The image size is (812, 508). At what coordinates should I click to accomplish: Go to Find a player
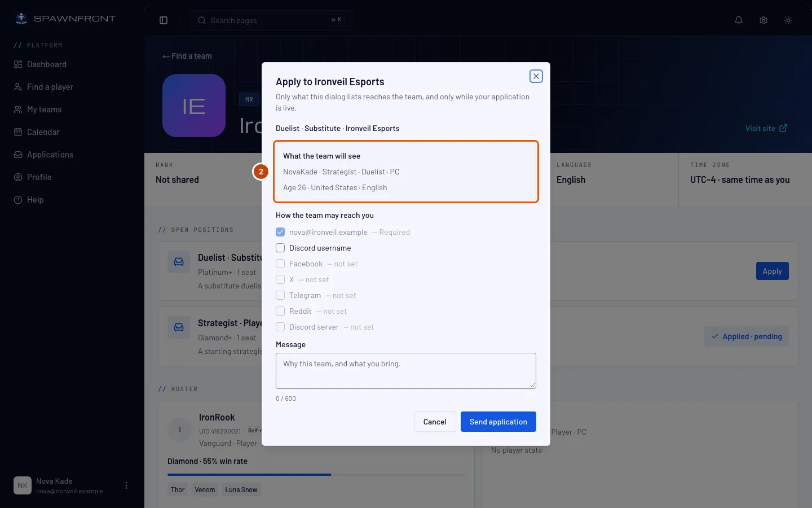72,87
